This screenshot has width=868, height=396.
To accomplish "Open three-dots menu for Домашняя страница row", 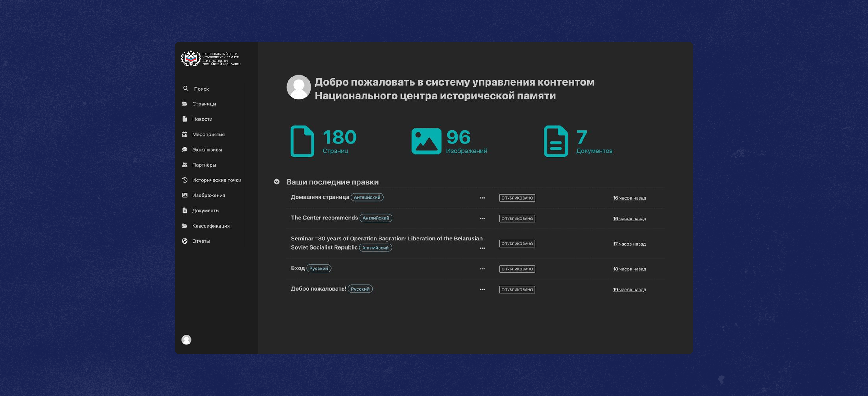I will (x=482, y=198).
